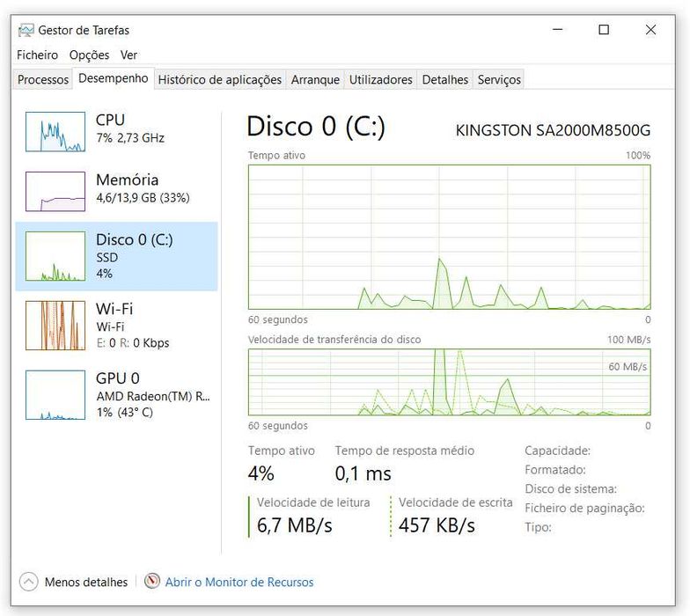Screen dimensions: 690x616
Task: Click the 0,1 ms response time value
Action: click(363, 473)
